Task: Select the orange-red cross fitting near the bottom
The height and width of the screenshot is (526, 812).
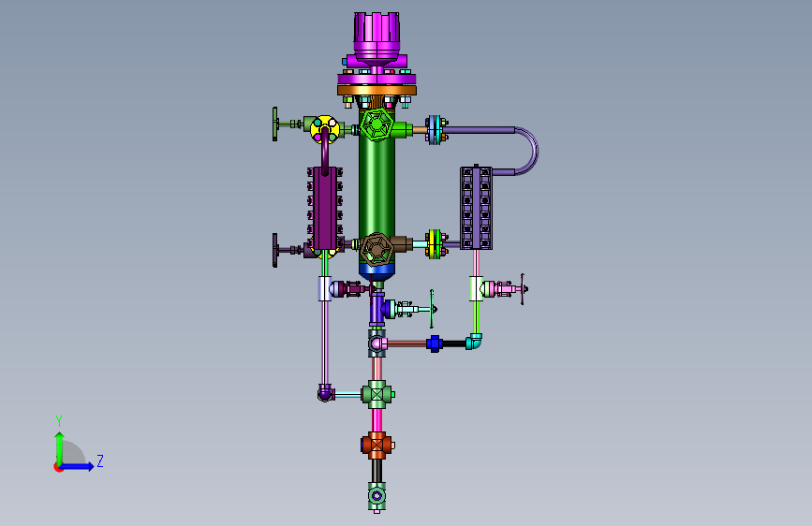Action: pos(376,446)
